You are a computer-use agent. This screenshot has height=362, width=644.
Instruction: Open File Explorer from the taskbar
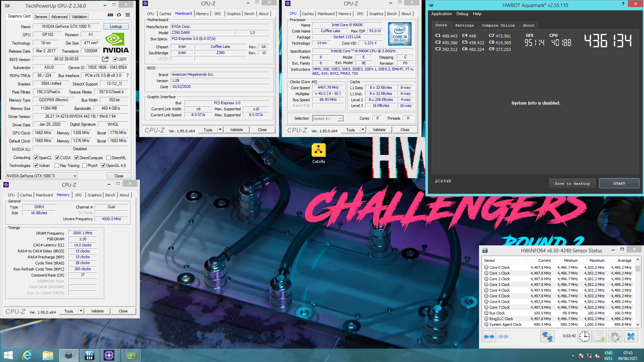48,355
